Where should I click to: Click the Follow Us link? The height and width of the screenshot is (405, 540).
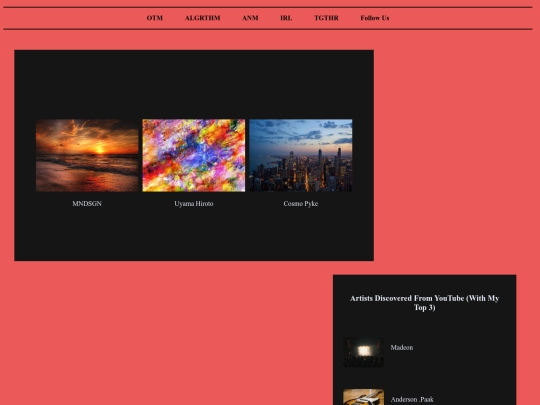[375, 18]
